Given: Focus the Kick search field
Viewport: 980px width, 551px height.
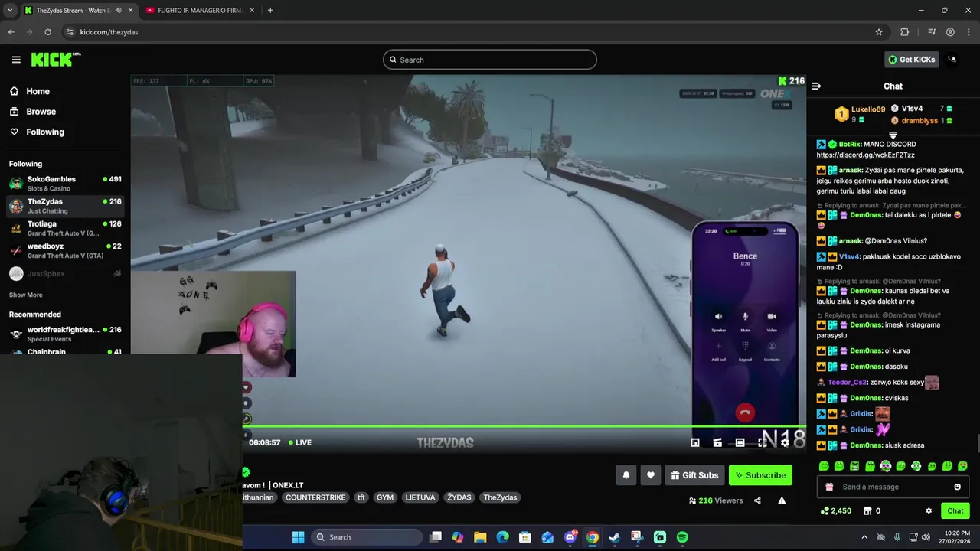Looking at the screenshot, I should (490, 60).
